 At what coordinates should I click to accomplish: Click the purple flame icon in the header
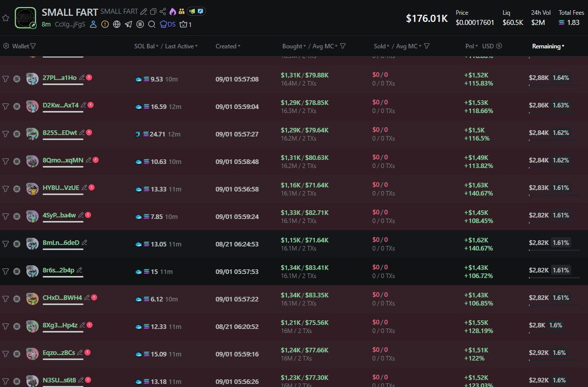coord(172,12)
